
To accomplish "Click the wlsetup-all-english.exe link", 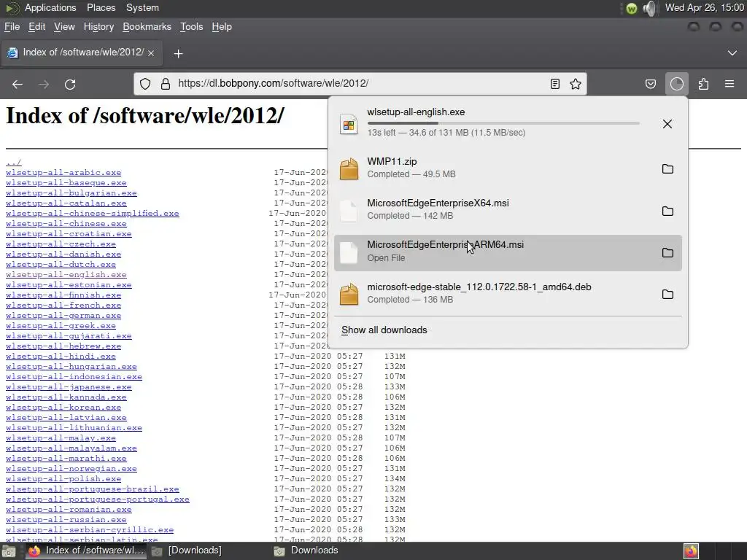I will coord(66,275).
